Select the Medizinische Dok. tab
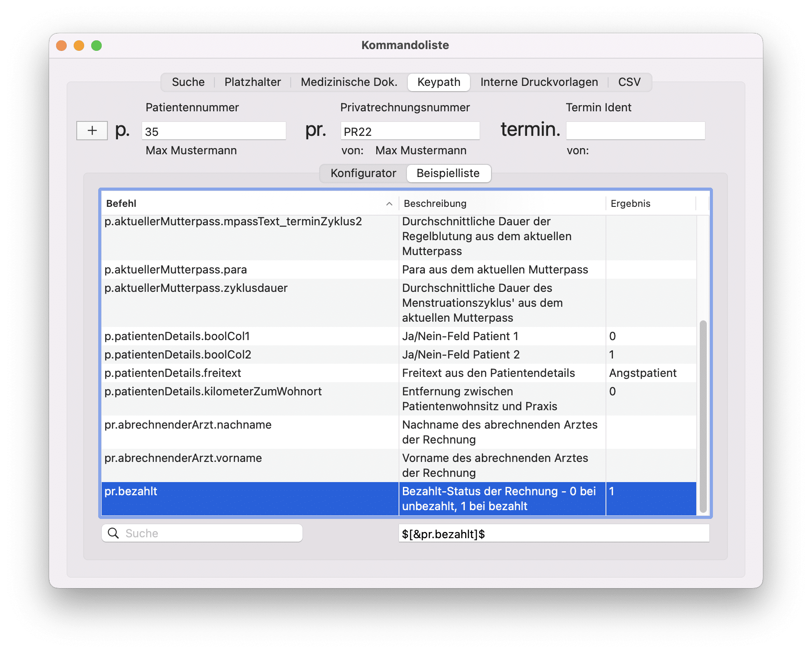 349,82
